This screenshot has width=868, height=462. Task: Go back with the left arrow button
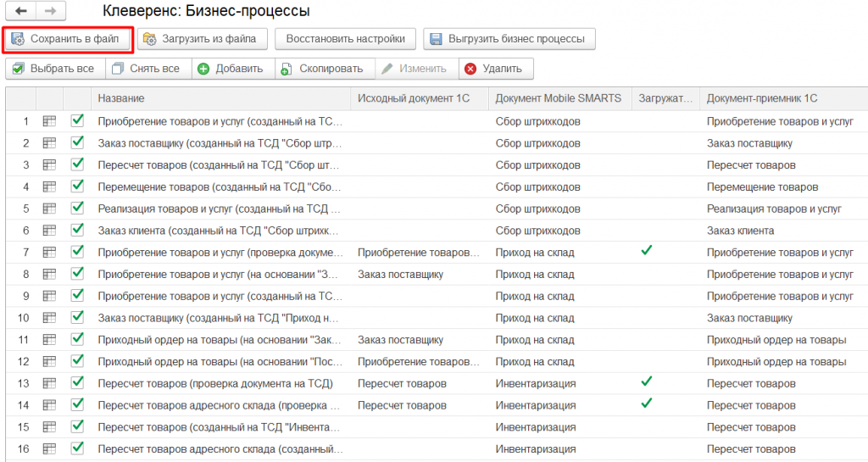tap(21, 11)
